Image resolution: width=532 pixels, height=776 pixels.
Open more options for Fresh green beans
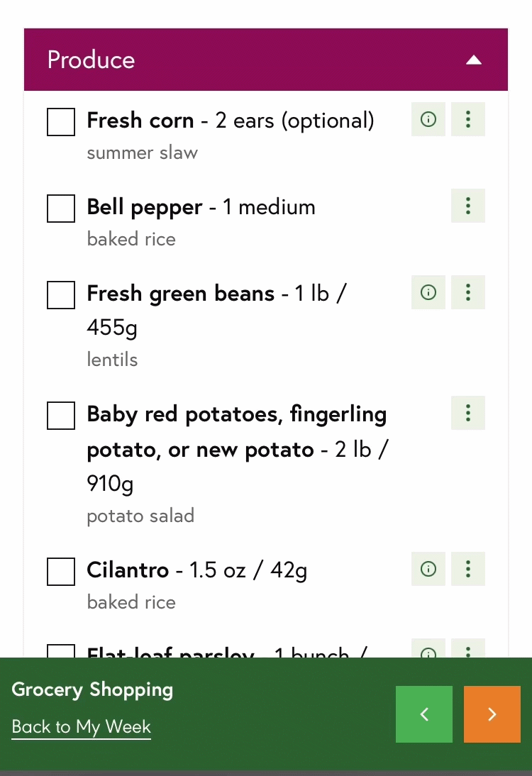point(468,292)
